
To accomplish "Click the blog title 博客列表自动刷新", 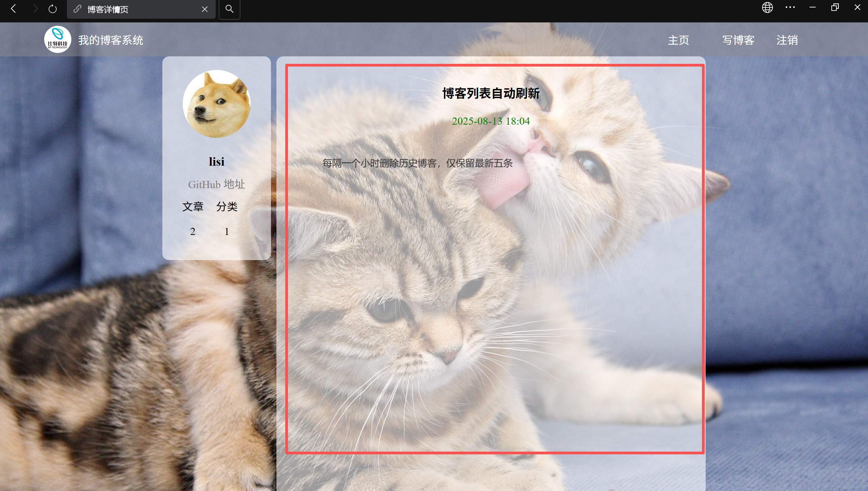I will coord(491,93).
